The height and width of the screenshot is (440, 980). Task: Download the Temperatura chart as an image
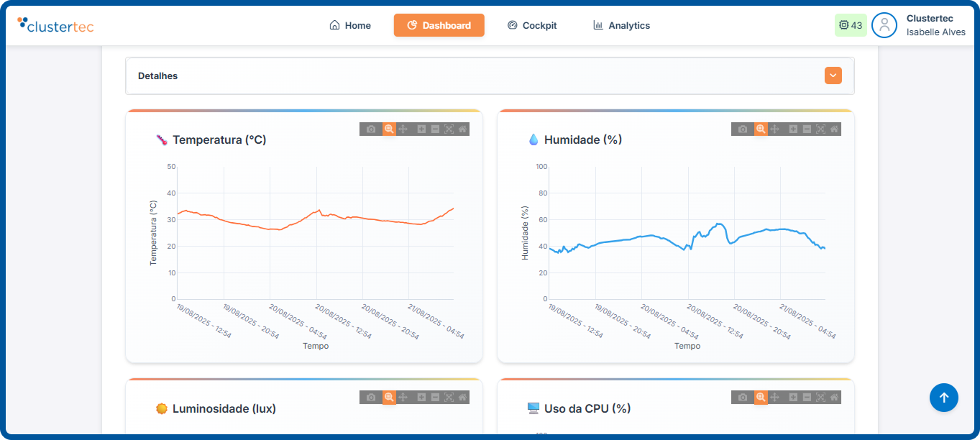(370, 129)
